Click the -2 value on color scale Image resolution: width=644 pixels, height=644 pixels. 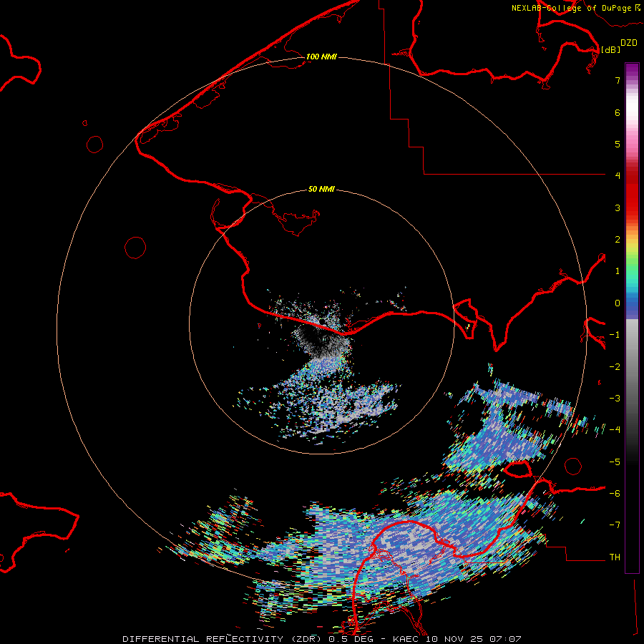pyautogui.click(x=615, y=367)
